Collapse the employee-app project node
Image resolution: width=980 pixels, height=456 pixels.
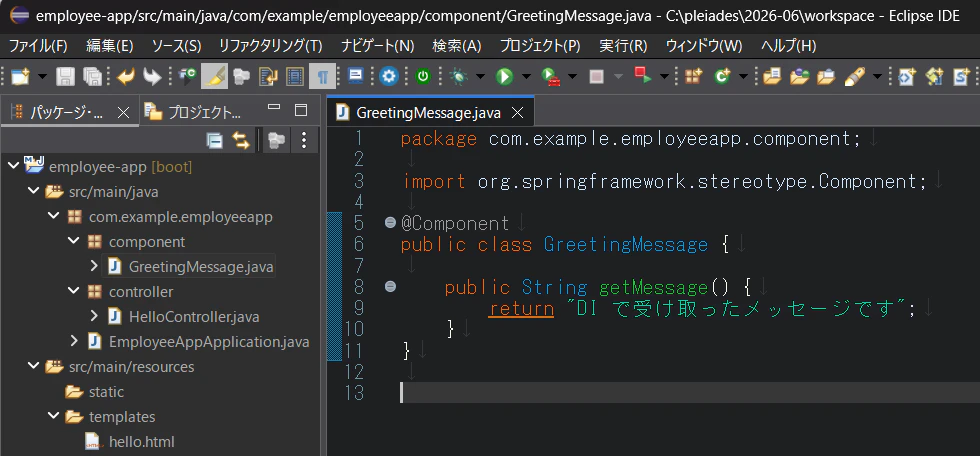pos(14,167)
